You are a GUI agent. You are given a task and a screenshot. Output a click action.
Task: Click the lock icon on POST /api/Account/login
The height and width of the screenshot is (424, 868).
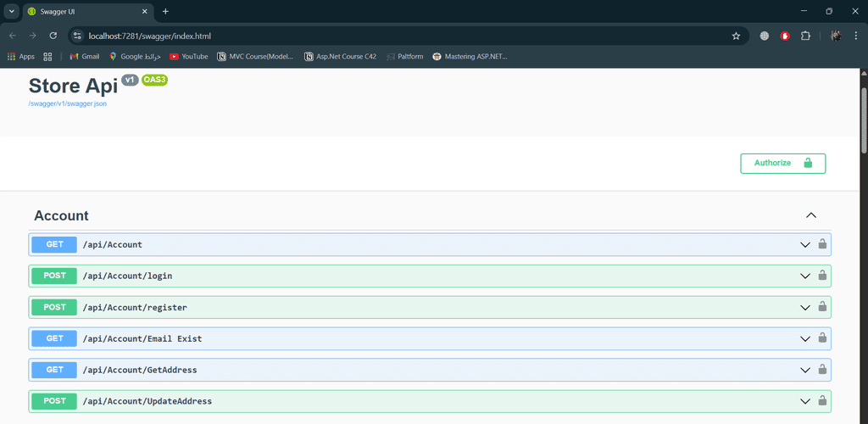(x=821, y=276)
